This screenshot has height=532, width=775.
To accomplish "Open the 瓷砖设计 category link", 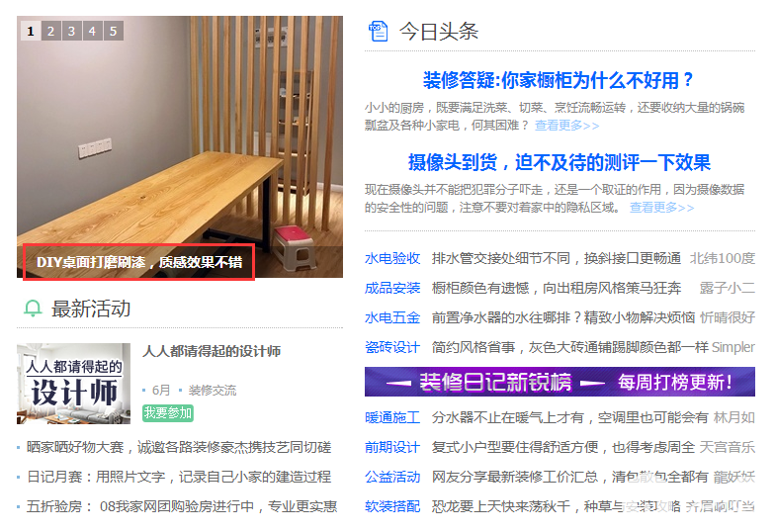I will click(392, 348).
